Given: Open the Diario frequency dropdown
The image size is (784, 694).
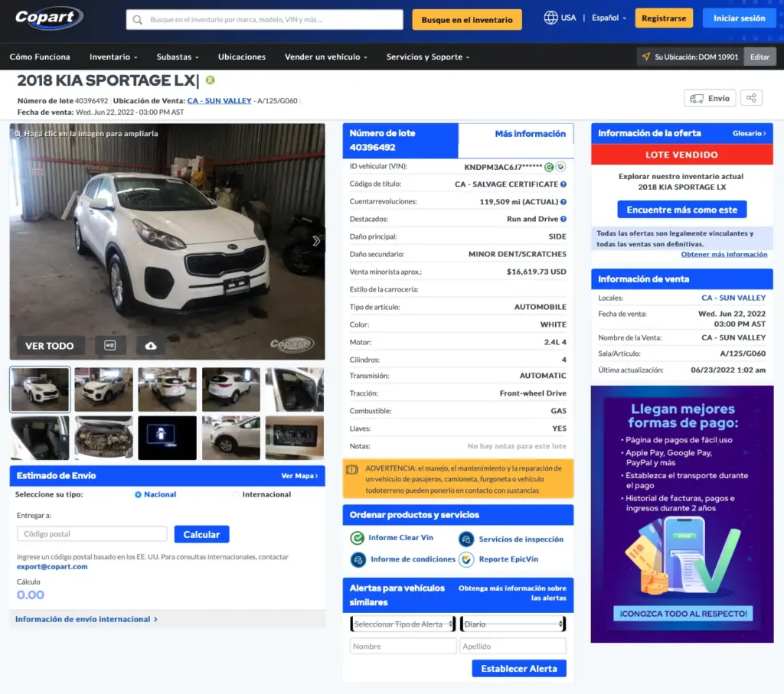Looking at the screenshot, I should pos(513,624).
